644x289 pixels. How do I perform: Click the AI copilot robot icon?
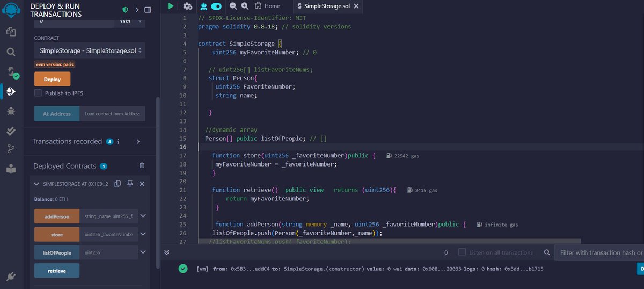[203, 6]
